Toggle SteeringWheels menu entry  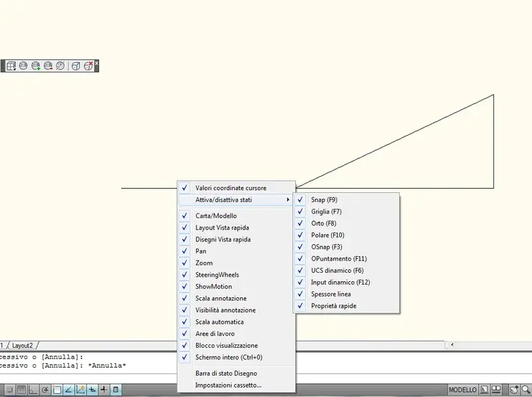tap(237, 275)
